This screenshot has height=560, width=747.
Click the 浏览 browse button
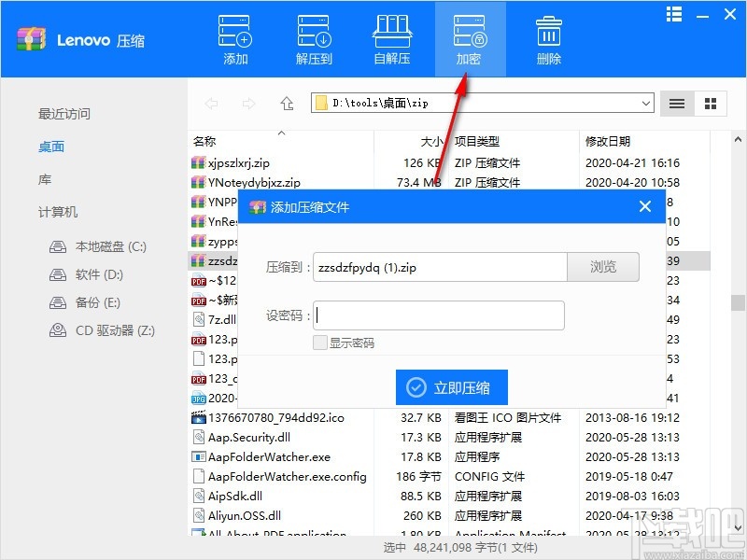tap(603, 267)
